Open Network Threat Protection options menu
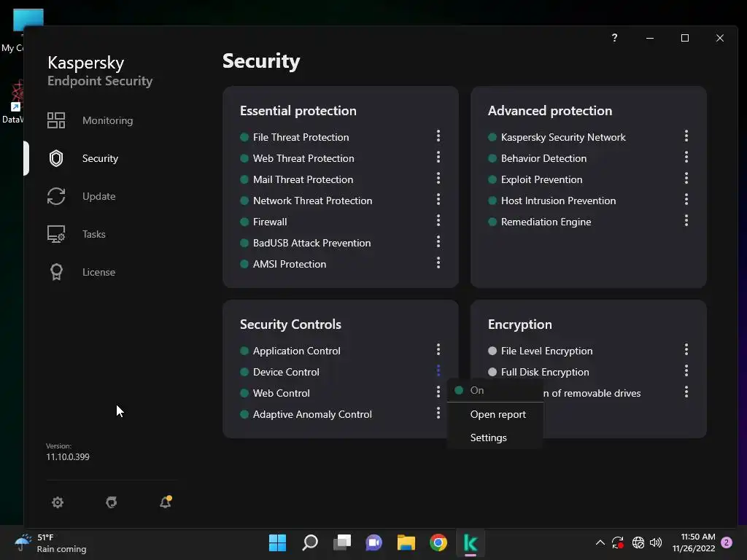This screenshot has width=747, height=560. [438, 200]
